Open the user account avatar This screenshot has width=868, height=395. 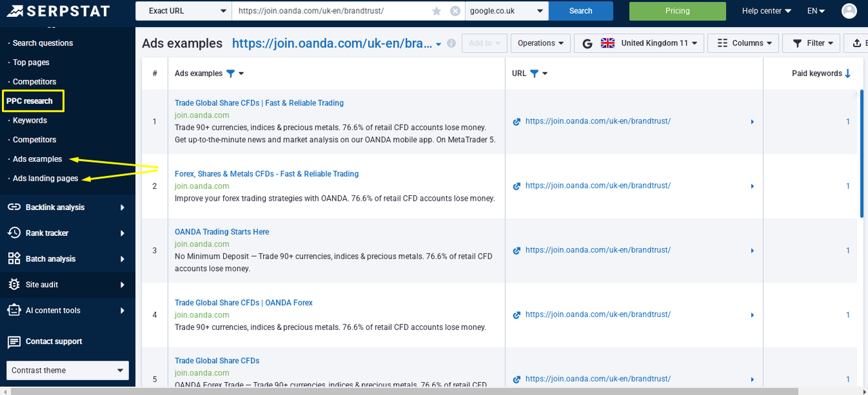click(x=849, y=11)
